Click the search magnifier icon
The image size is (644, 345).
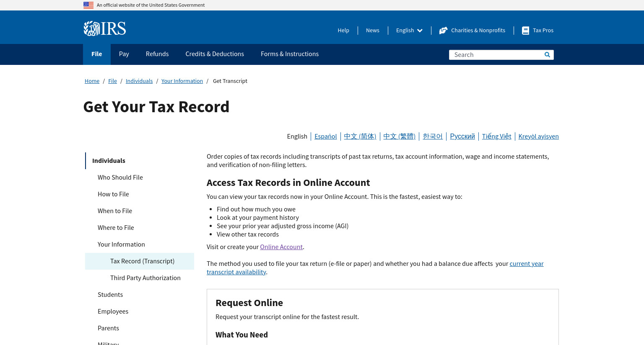547,55
